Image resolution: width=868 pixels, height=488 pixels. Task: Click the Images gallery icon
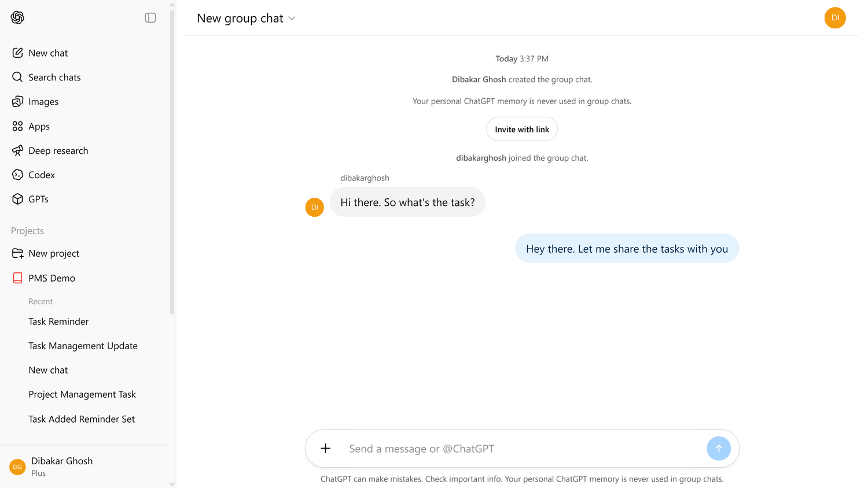click(x=17, y=101)
